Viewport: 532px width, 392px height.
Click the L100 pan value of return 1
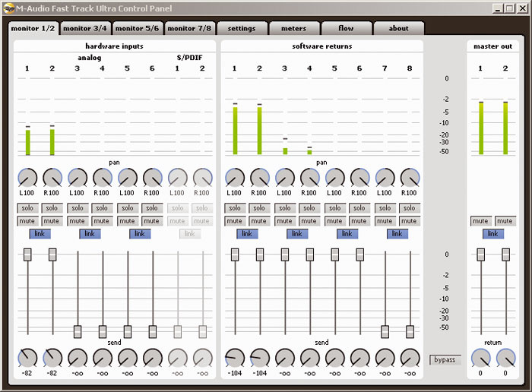coord(234,193)
